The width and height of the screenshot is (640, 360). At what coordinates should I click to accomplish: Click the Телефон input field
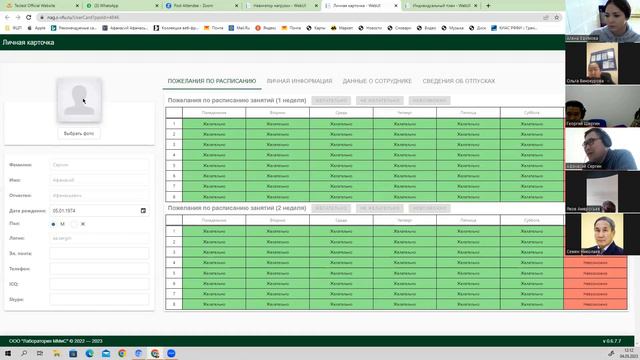tap(99, 269)
